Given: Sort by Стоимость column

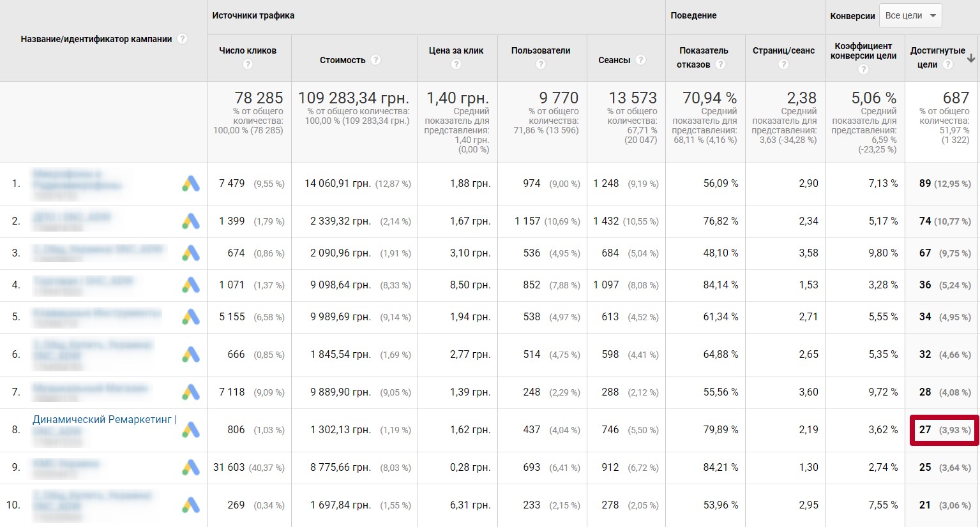Looking at the screenshot, I should pos(343,60).
